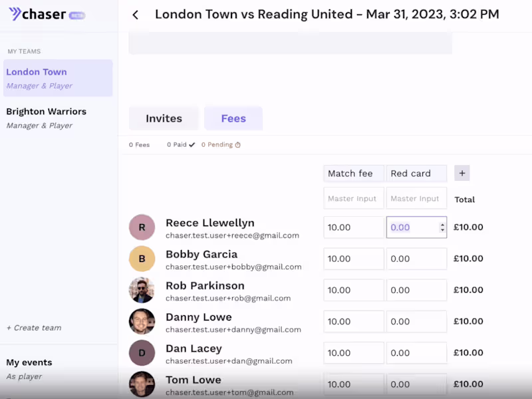The image size is (532, 399).
Task: Focus the Red card Master Input field
Action: pyautogui.click(x=416, y=198)
